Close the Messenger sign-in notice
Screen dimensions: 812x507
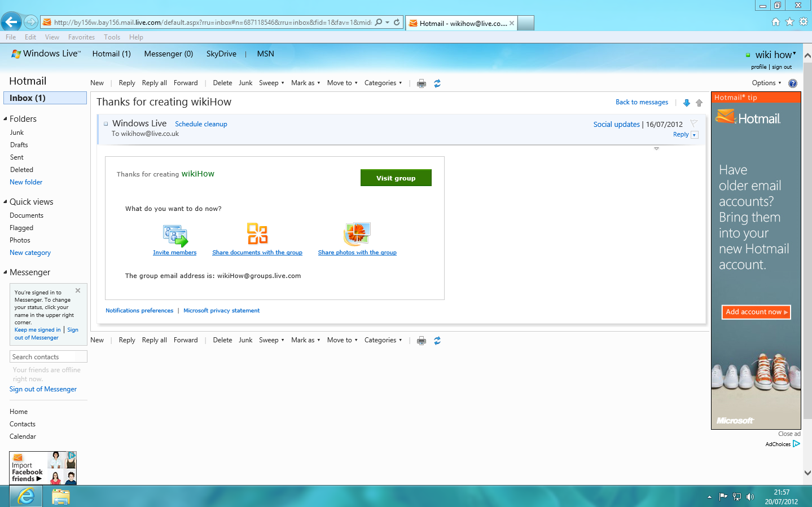pyautogui.click(x=78, y=291)
